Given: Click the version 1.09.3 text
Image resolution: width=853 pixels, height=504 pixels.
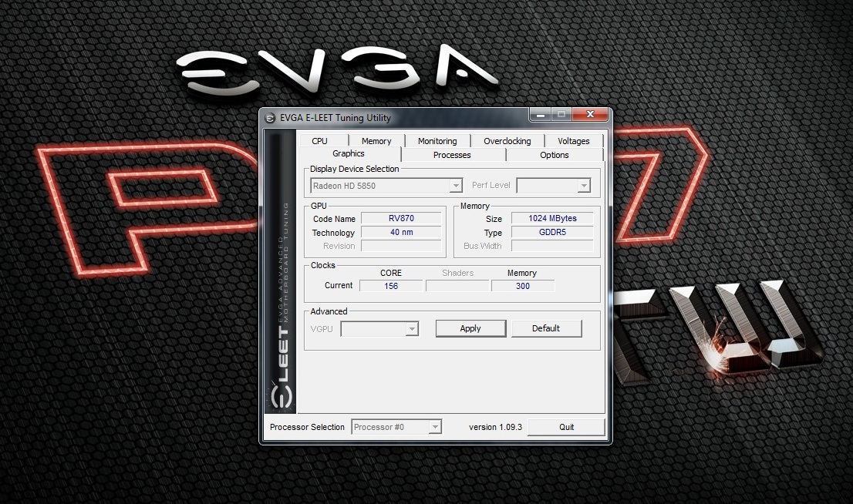Looking at the screenshot, I should [495, 428].
